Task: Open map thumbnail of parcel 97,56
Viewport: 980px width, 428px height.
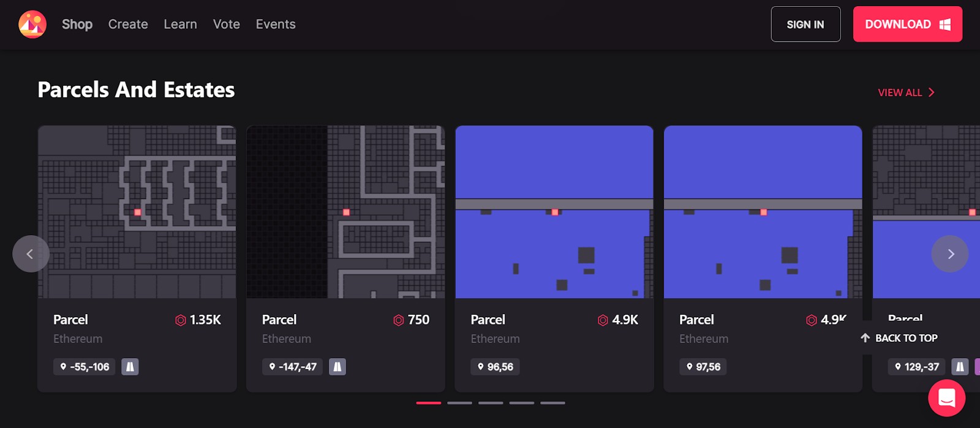Action: pyautogui.click(x=763, y=212)
